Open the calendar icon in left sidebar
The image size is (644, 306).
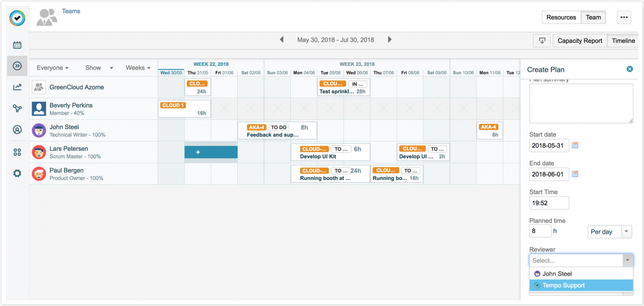17,45
